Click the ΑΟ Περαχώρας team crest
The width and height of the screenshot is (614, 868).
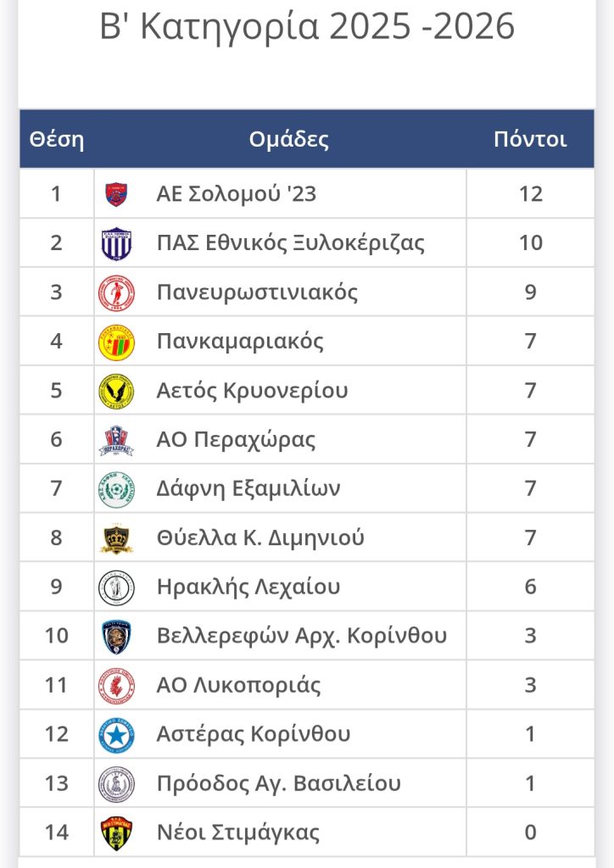116,440
